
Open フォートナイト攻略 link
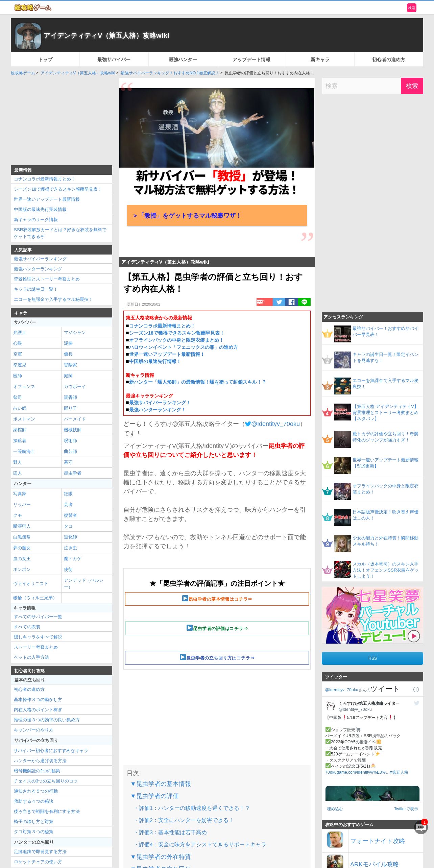click(x=377, y=841)
